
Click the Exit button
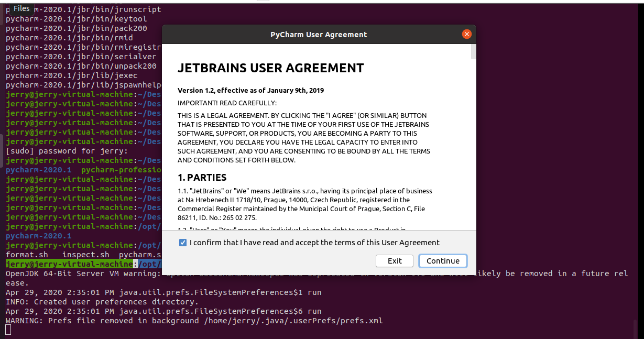click(x=395, y=261)
